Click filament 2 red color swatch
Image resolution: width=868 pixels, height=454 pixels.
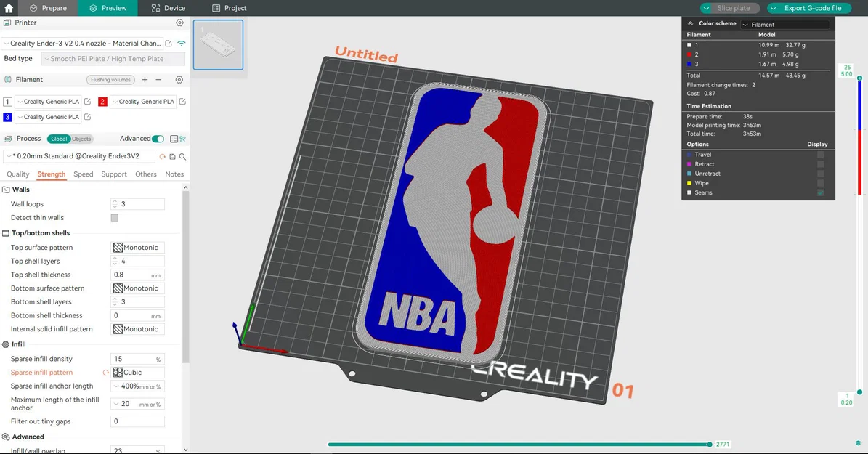(102, 101)
